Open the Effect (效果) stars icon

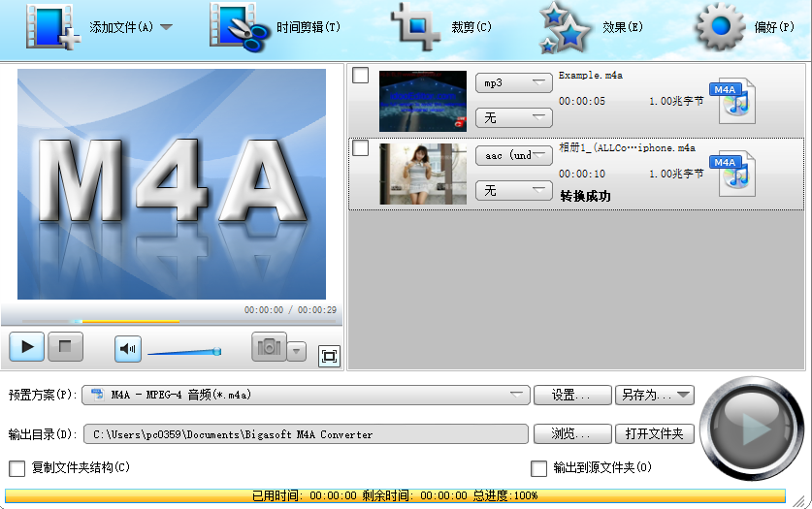click(x=565, y=27)
